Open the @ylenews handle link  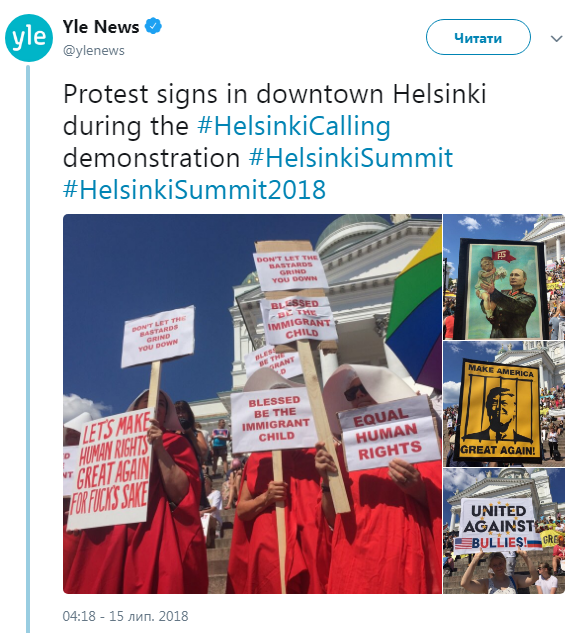tap(94, 50)
